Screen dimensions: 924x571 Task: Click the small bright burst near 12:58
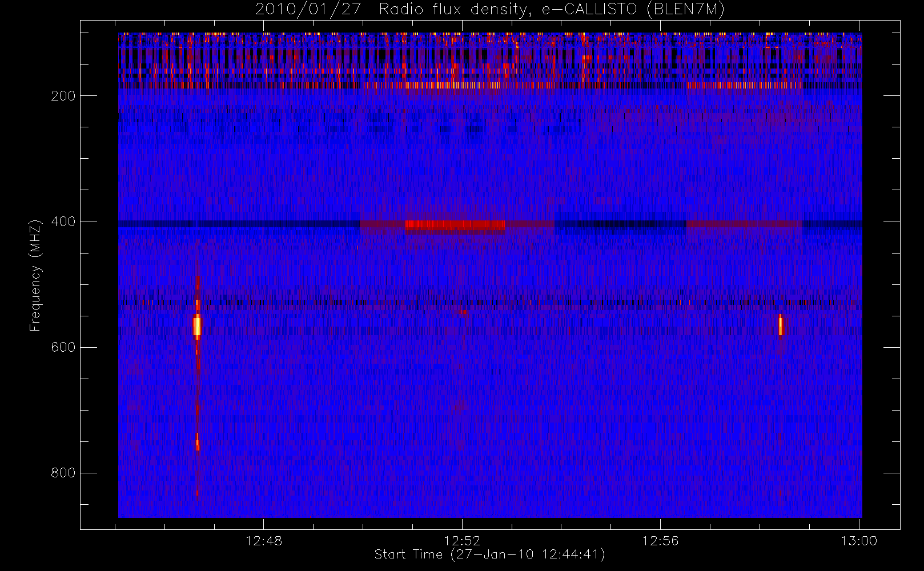(780, 325)
